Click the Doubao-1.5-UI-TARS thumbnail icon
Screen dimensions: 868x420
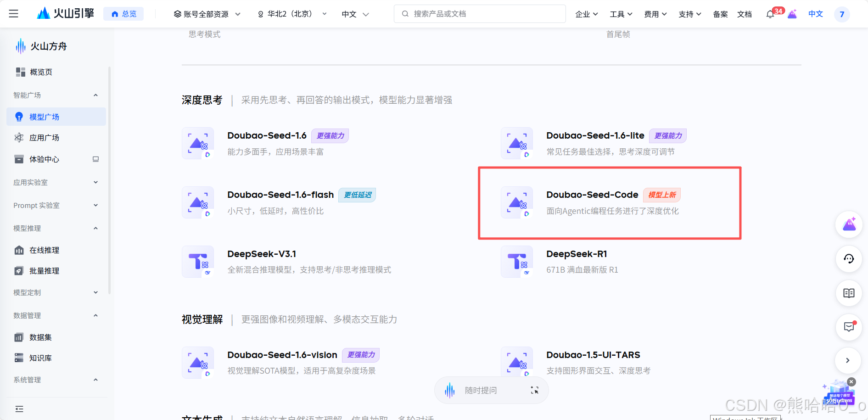click(517, 363)
